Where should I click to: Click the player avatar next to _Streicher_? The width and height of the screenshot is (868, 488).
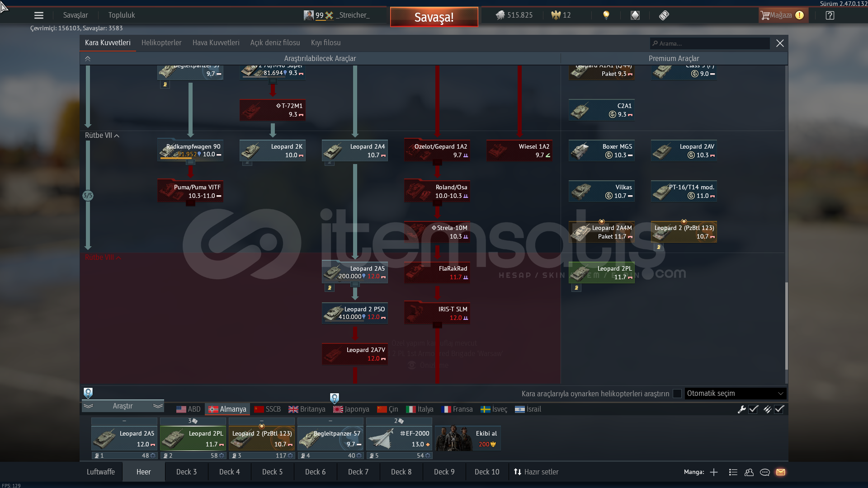point(308,15)
